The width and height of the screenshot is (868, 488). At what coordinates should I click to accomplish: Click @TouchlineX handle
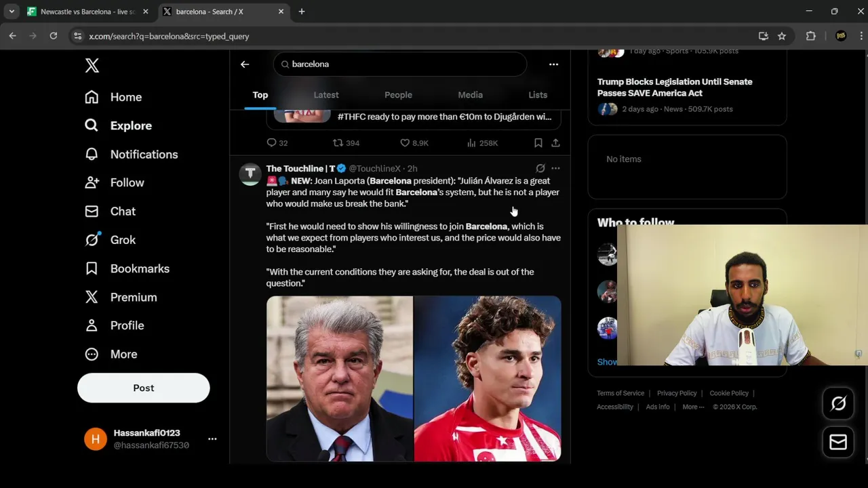pyautogui.click(x=374, y=169)
